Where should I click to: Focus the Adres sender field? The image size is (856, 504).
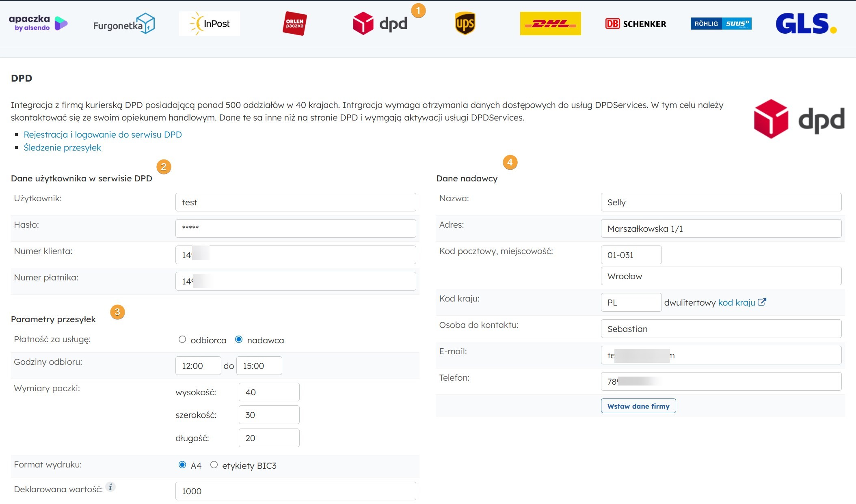[721, 228]
